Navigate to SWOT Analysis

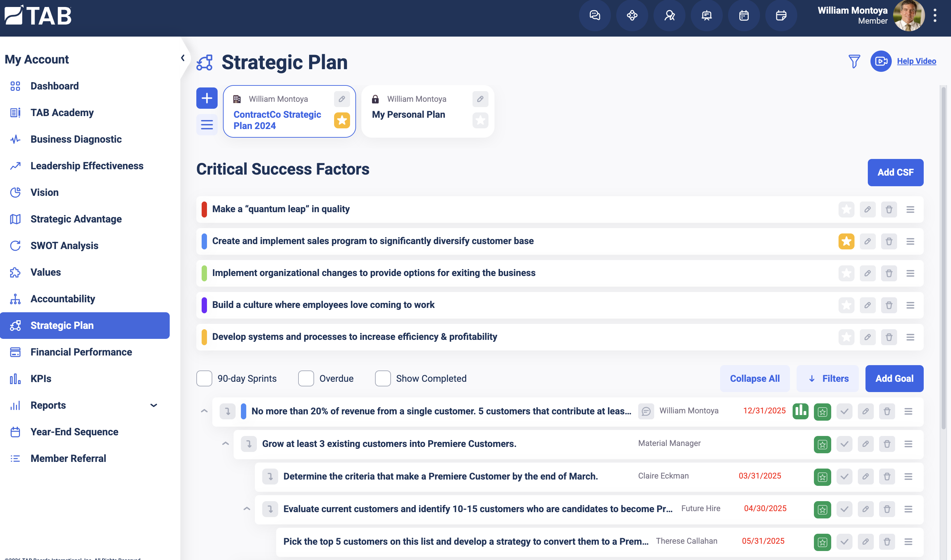tap(64, 246)
